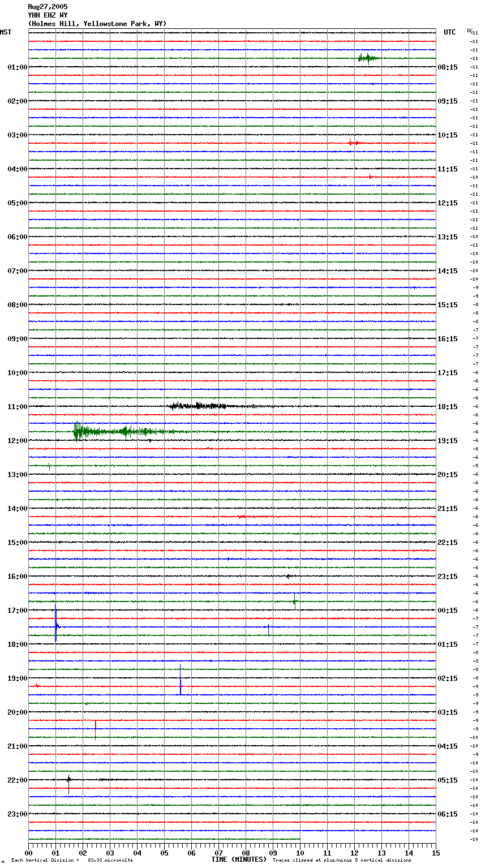Click the 05:00 MST row label
Screen dimensions: 481x868
tap(18, 203)
